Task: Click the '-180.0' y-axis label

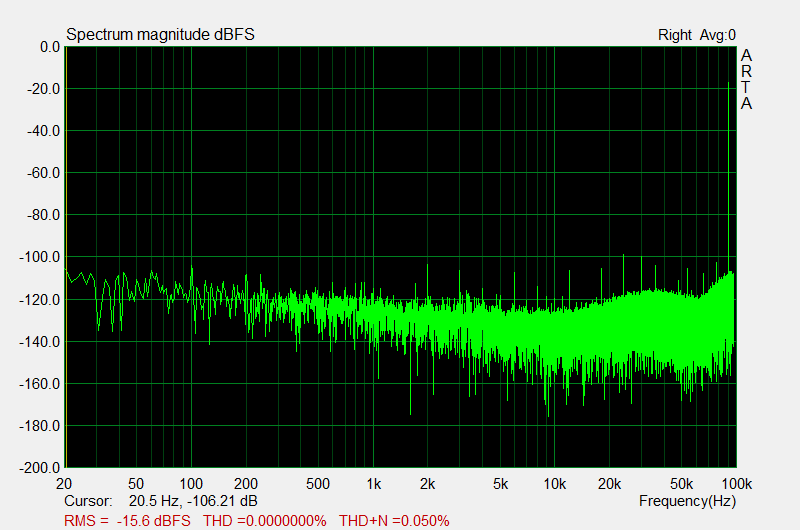Action: (x=40, y=425)
